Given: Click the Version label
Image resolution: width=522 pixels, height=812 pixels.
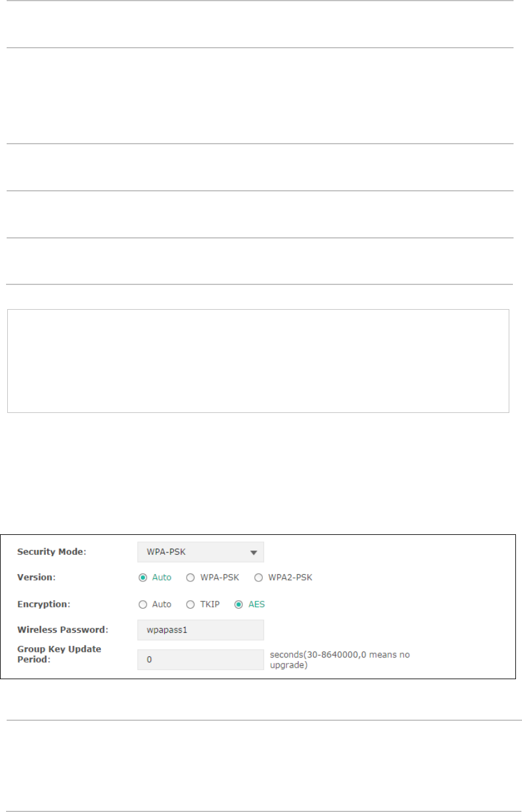Looking at the screenshot, I should point(36,577).
